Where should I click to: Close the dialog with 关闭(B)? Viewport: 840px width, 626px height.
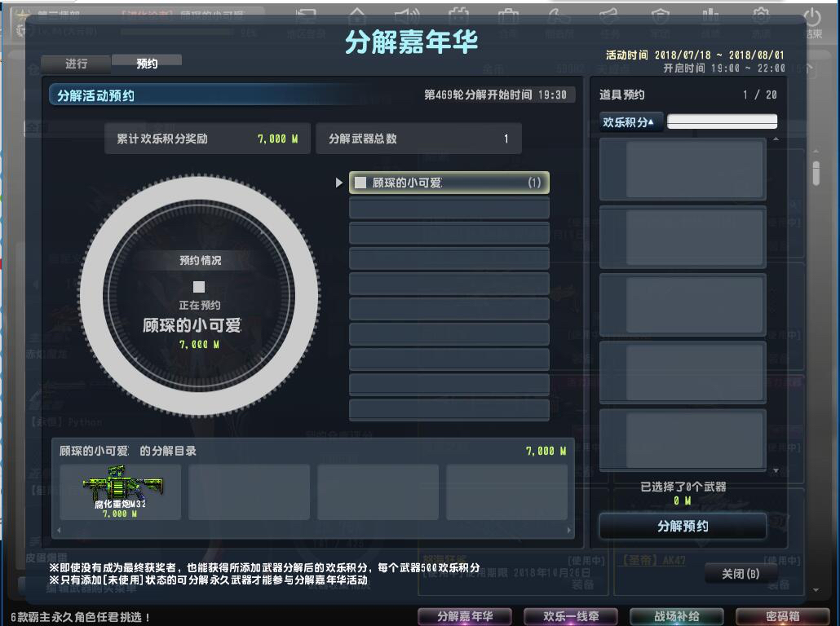point(741,574)
